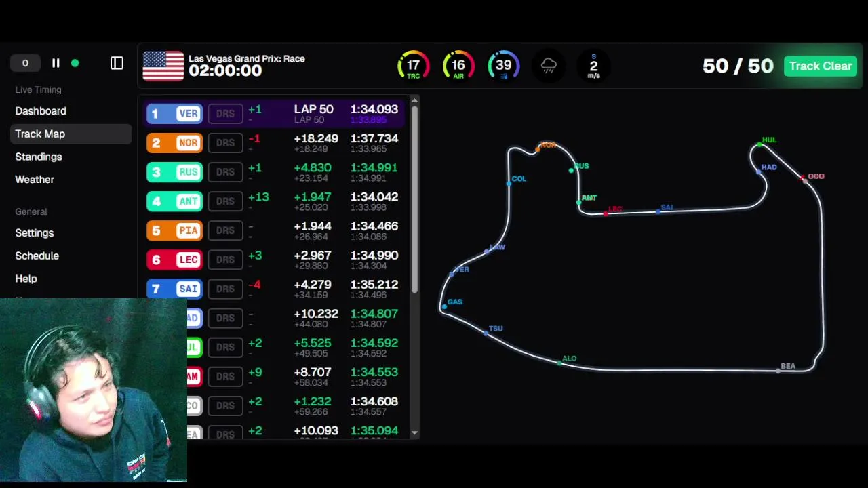Select the NOR driver tag in position 2

(174, 143)
